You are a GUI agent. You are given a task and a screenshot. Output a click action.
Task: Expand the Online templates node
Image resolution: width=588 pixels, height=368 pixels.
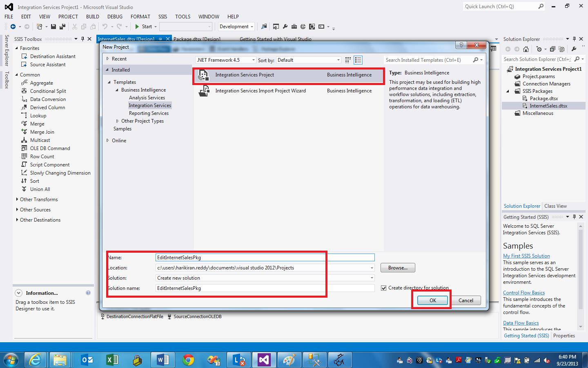pos(108,141)
